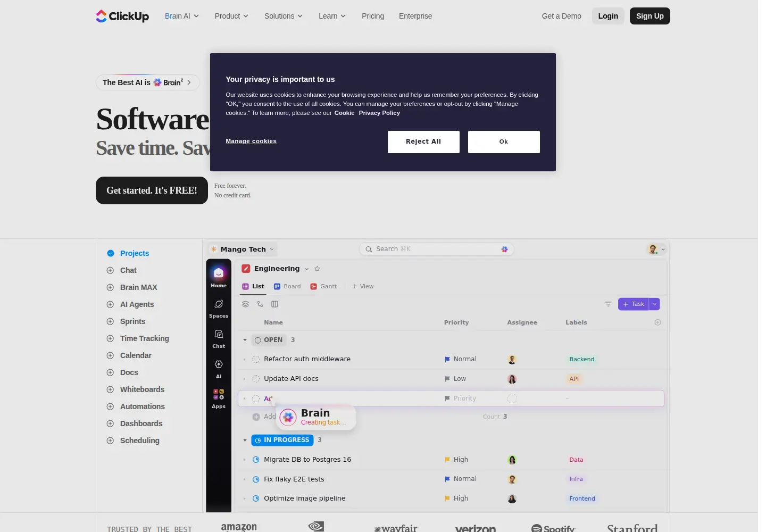The width and height of the screenshot is (766, 532).
Task: Toggle status icon for Migrate DB to Postgres 16
Action: (256, 460)
